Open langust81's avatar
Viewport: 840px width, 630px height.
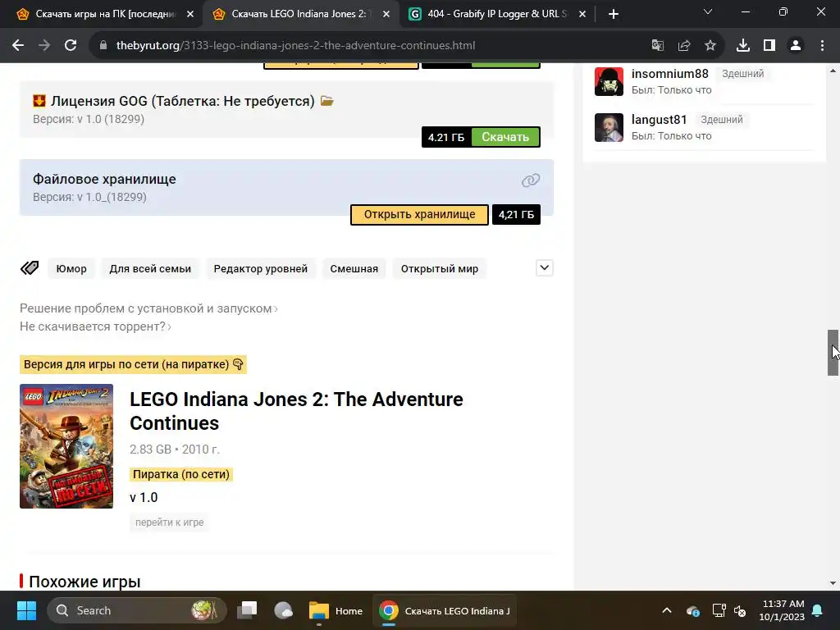609,127
